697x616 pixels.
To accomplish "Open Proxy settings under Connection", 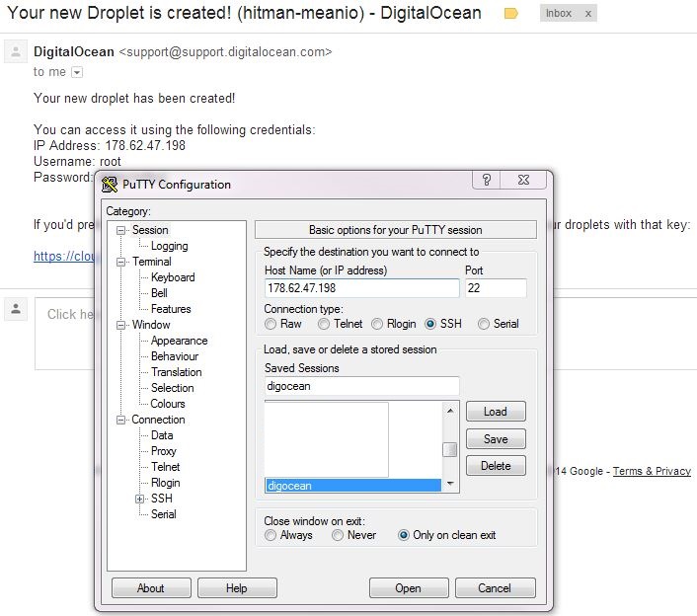I will [x=164, y=451].
